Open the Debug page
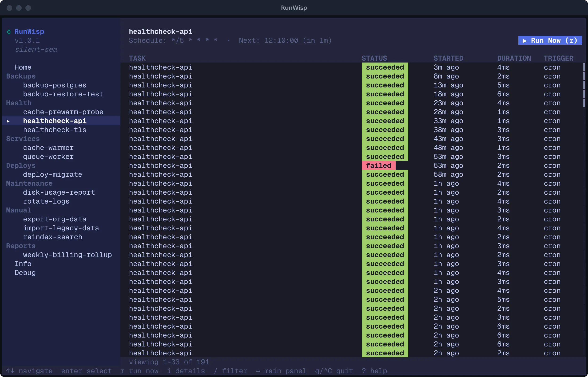588x377 pixels. 25,273
